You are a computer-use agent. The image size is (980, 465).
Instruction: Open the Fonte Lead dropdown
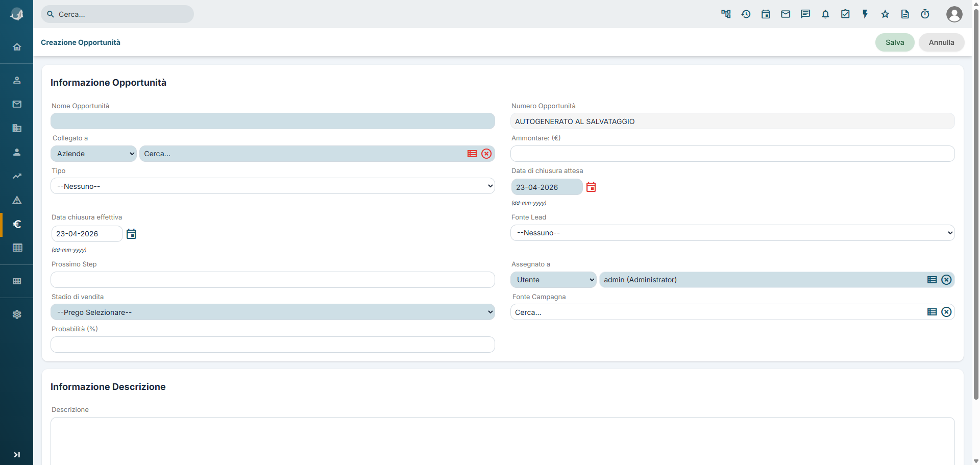732,233
